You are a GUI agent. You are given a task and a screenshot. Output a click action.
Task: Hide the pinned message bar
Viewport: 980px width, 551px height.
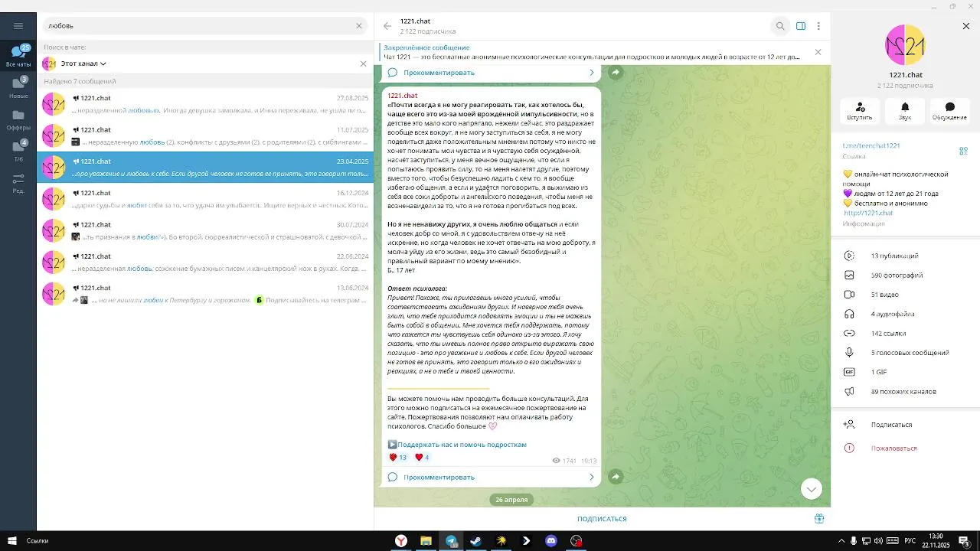point(818,52)
